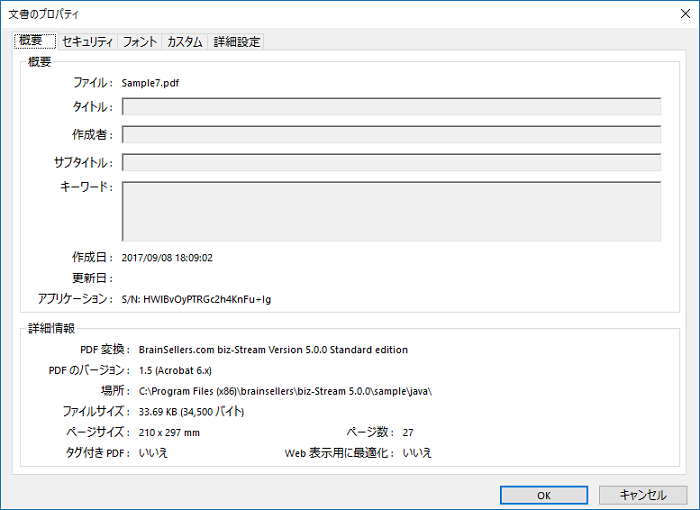Click the タグ付き PDF value いいえ

pyautogui.click(x=153, y=453)
